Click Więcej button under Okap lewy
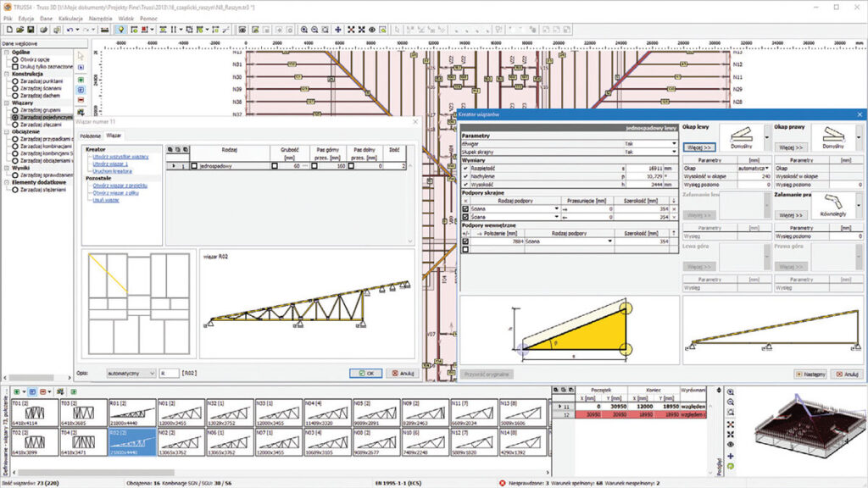 pos(699,147)
